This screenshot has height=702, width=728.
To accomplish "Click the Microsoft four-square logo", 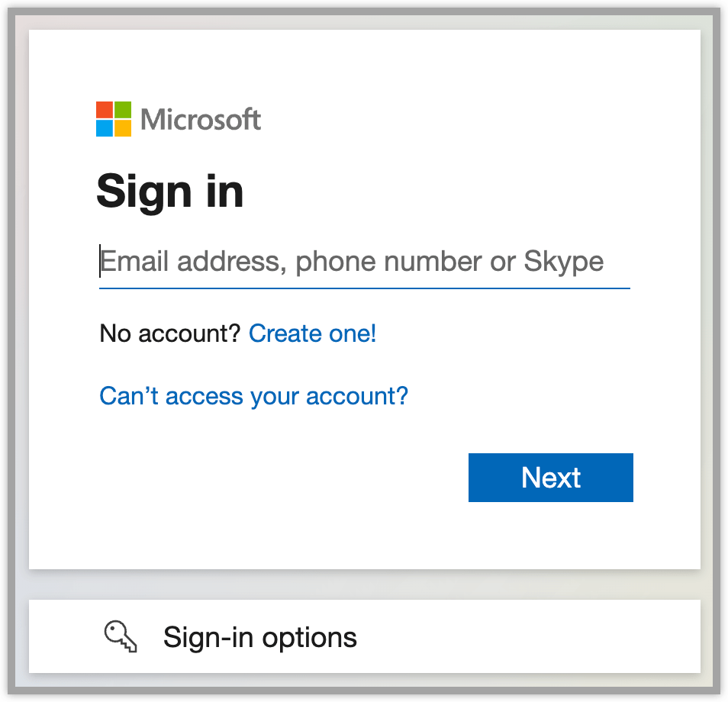I will tap(113, 119).
